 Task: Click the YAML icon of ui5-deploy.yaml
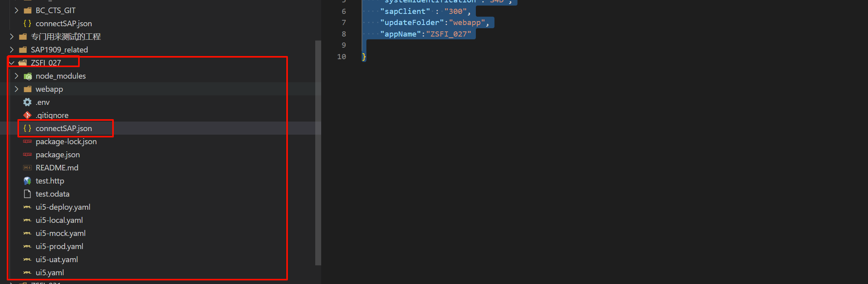(27, 207)
